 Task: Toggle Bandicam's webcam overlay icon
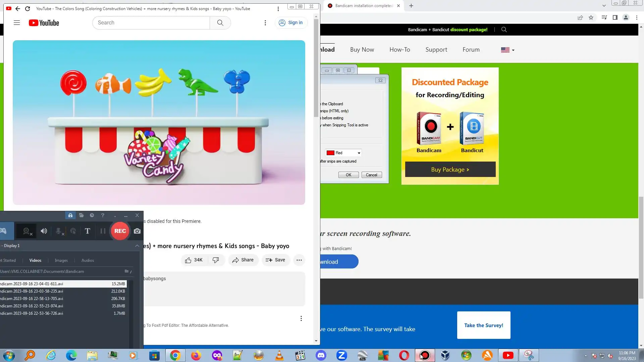26,231
